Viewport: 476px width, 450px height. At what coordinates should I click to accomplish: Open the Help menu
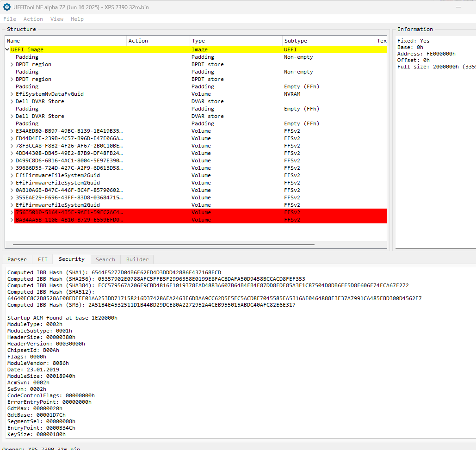pos(77,19)
